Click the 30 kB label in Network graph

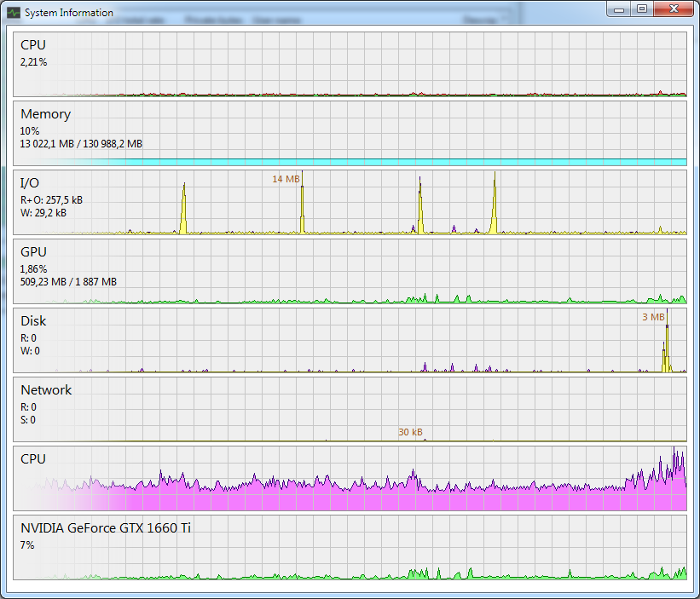click(x=410, y=432)
